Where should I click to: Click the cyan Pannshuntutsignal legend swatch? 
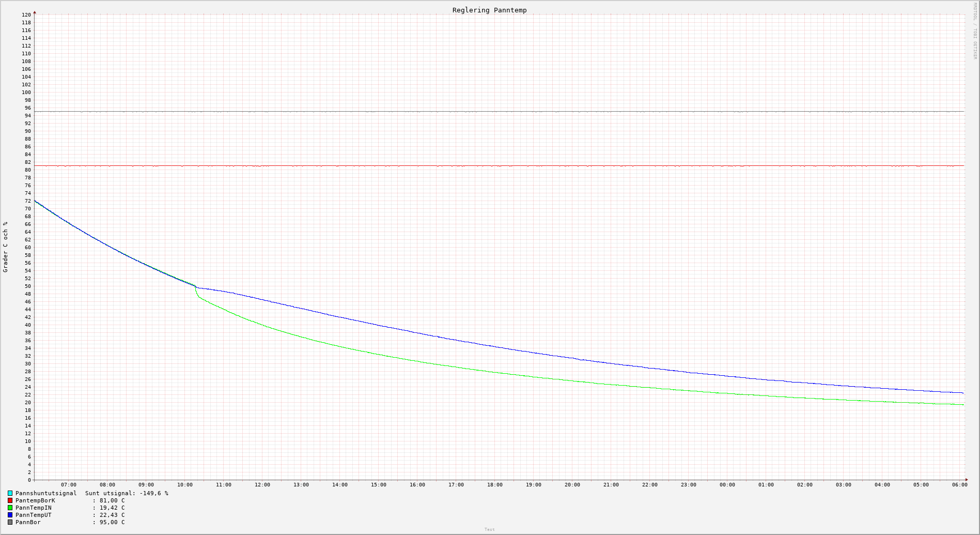click(x=10, y=493)
